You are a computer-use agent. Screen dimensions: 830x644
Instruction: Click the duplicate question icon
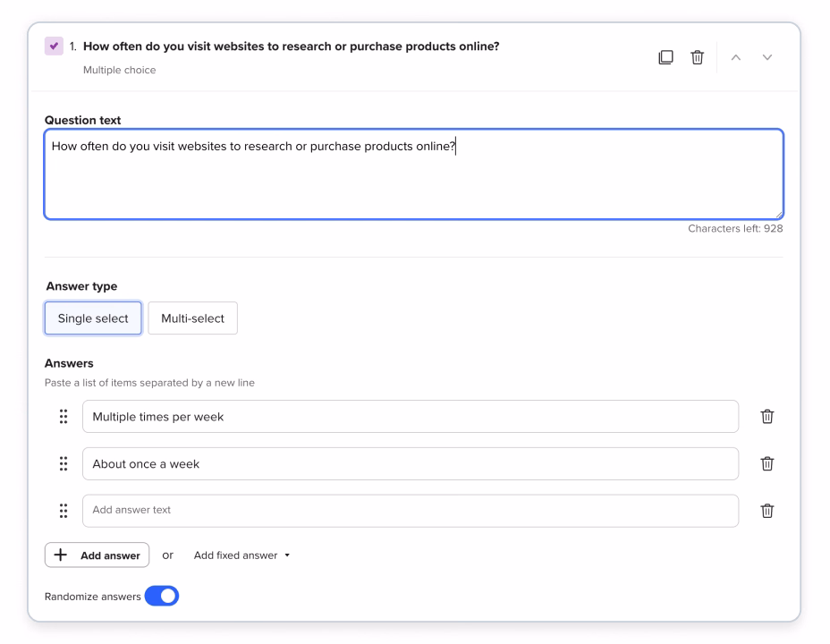pos(665,57)
